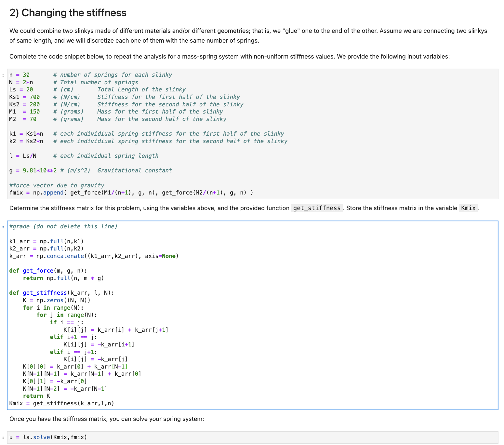The width and height of the screenshot is (504, 445).
Task: Click the 'Kmix = get_stiffness(k_arr,l,n)' line
Action: click(61, 403)
